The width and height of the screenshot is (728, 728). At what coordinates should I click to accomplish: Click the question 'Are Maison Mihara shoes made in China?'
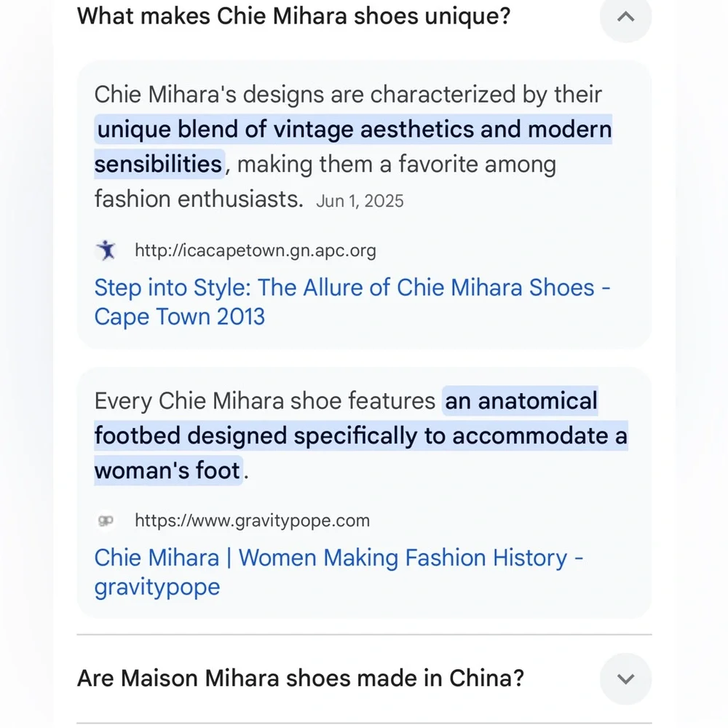(300, 678)
